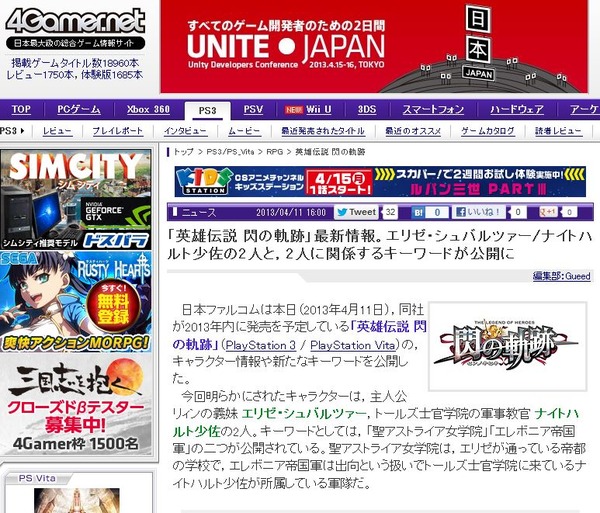
Task: Open the PlayStation 3 link in article
Action: [261, 345]
